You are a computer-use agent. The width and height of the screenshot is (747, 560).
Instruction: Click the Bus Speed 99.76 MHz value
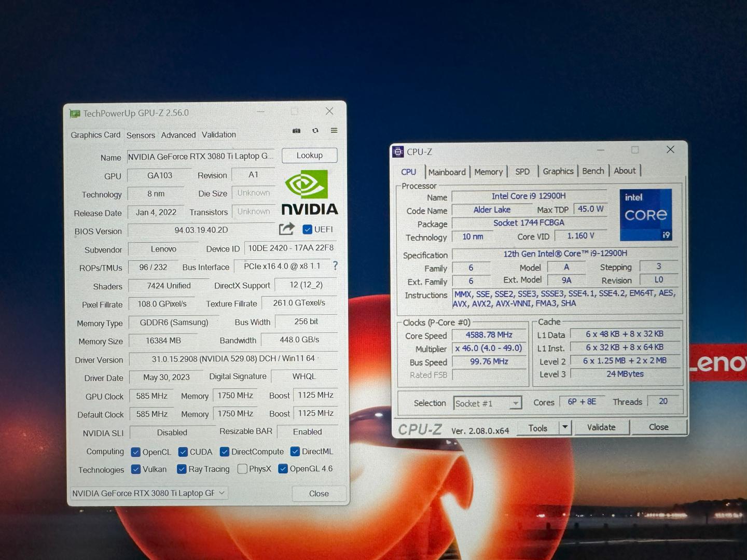[x=489, y=361]
